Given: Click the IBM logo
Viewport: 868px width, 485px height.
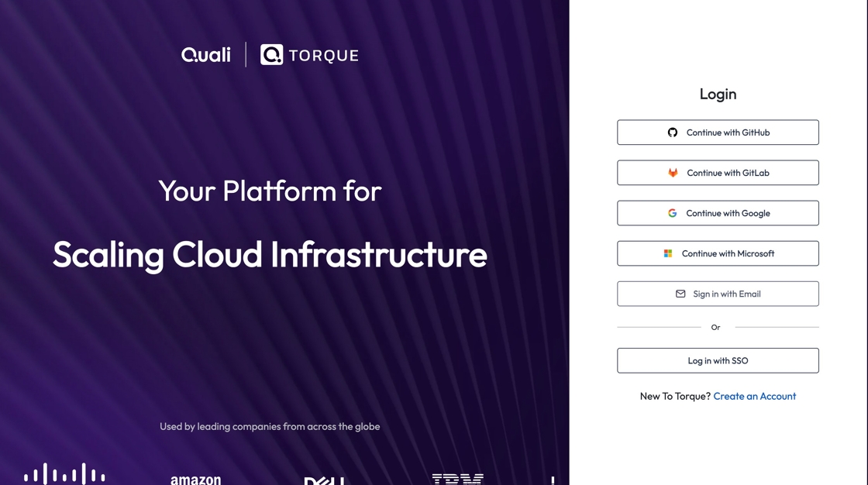Looking at the screenshot, I should [x=457, y=479].
